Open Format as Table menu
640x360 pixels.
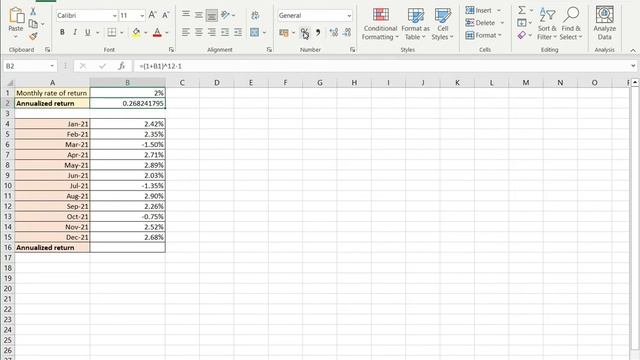pyautogui.click(x=416, y=24)
